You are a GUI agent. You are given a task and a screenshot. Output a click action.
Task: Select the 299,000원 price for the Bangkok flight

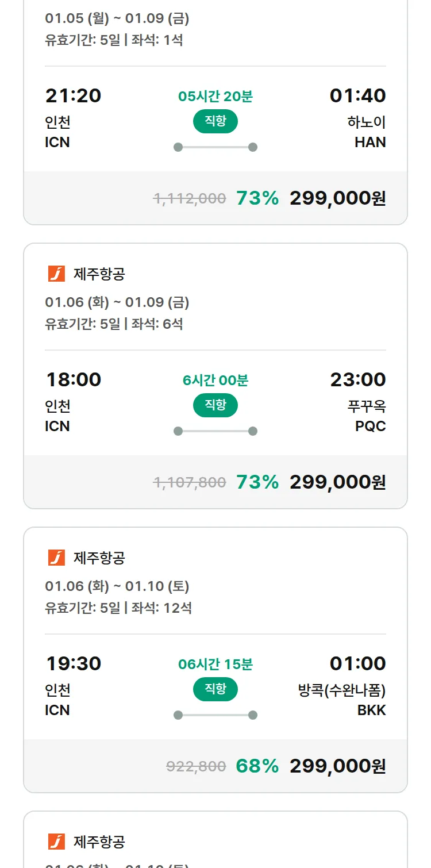click(337, 766)
